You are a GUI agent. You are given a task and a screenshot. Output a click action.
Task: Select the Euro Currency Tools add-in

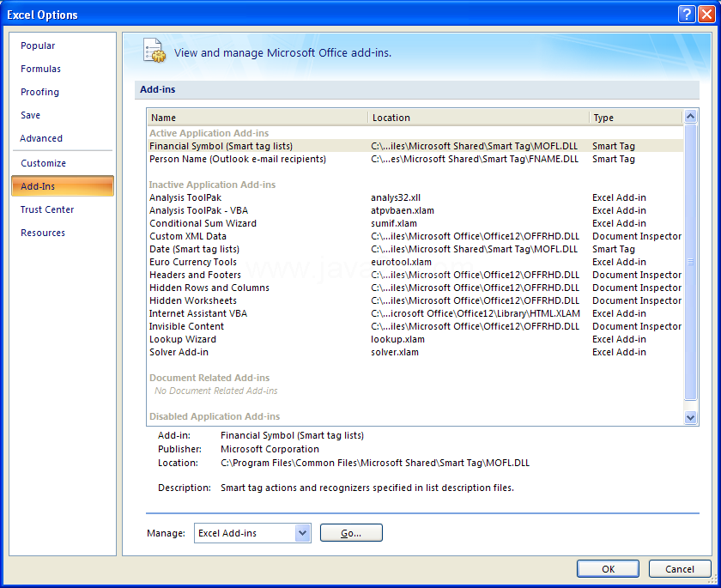(415, 262)
